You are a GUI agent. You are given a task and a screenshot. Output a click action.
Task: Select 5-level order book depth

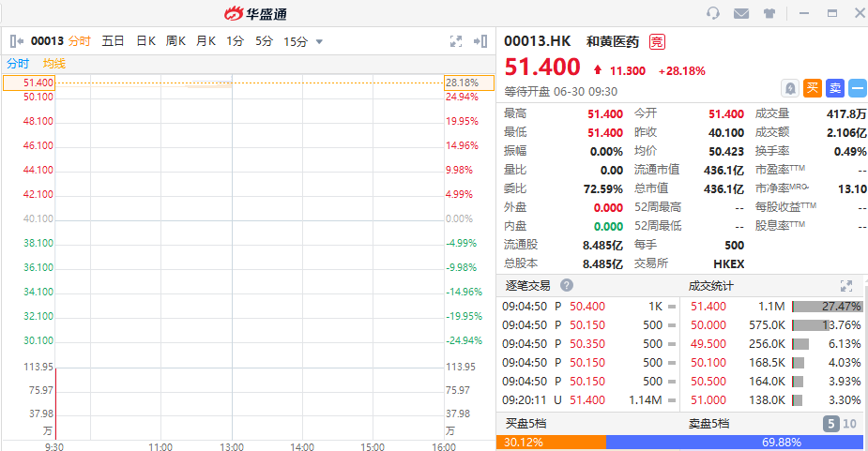(x=830, y=424)
